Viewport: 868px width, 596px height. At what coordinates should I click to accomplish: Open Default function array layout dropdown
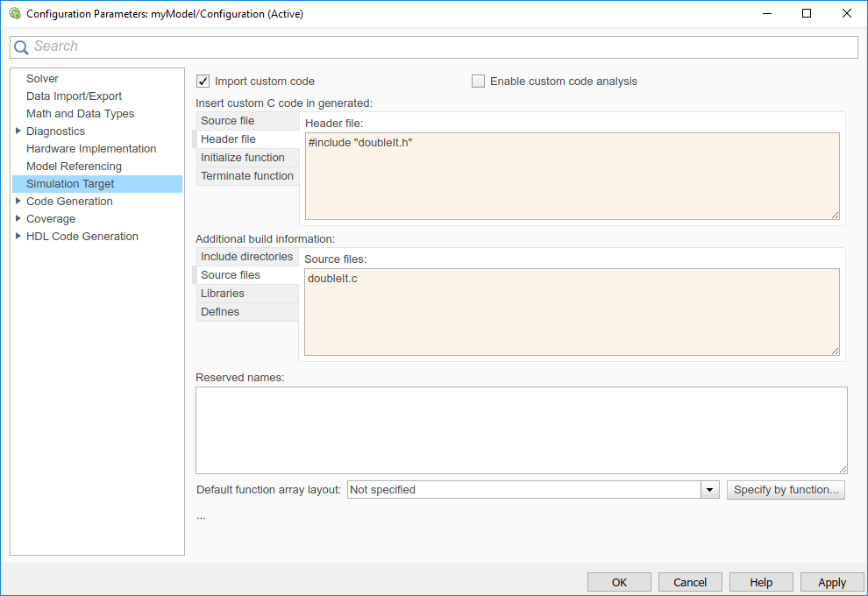(710, 490)
